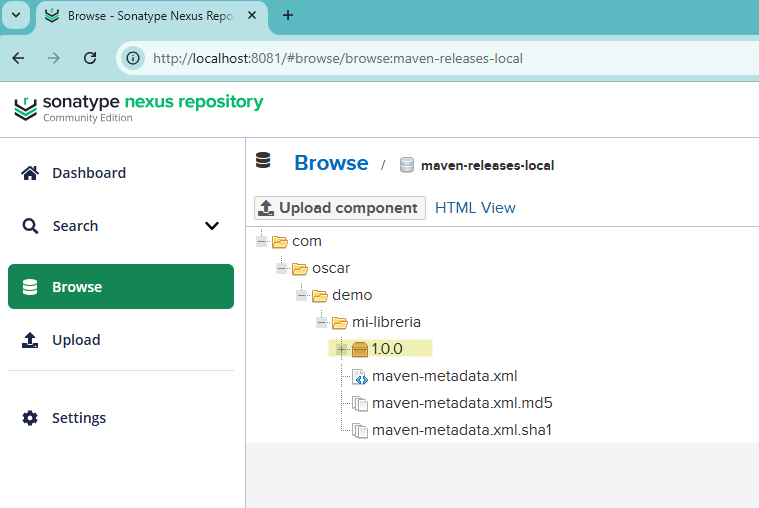Click the Browse breadcrumb heading link
The image size is (759, 508).
[331, 163]
